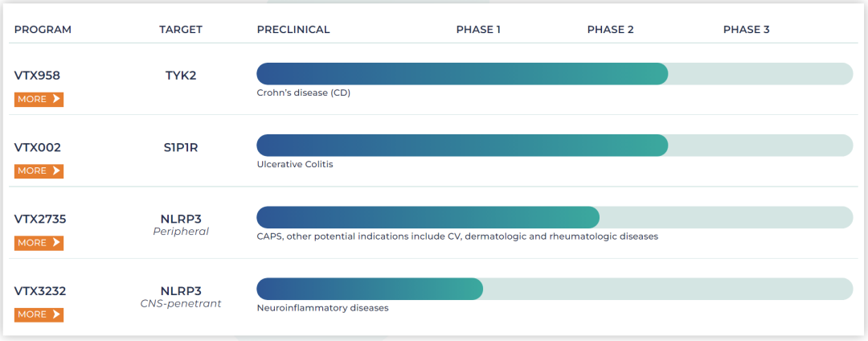Click the VTX958 Crohn's disease progress bar
868x341 pixels.
coord(462,73)
